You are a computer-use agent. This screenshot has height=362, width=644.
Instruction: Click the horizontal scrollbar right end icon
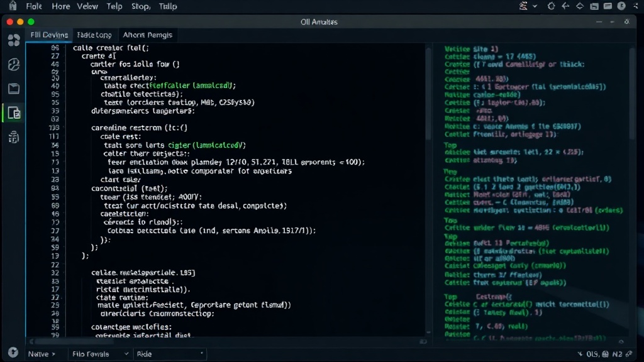423,341
